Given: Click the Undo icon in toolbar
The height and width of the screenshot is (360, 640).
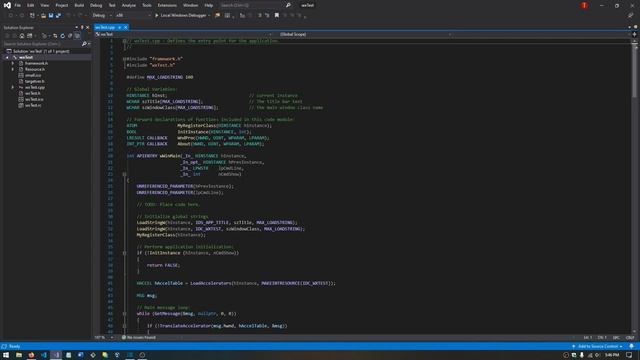Looking at the screenshot, I should 68,16.
